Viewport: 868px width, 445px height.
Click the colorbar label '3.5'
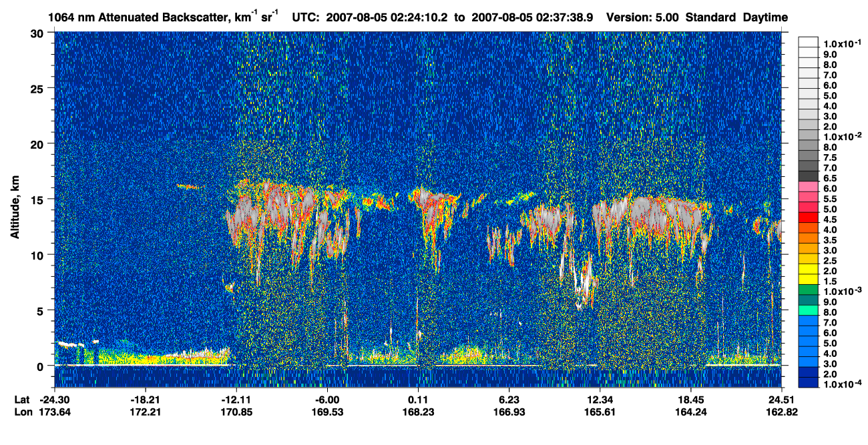[830, 242]
